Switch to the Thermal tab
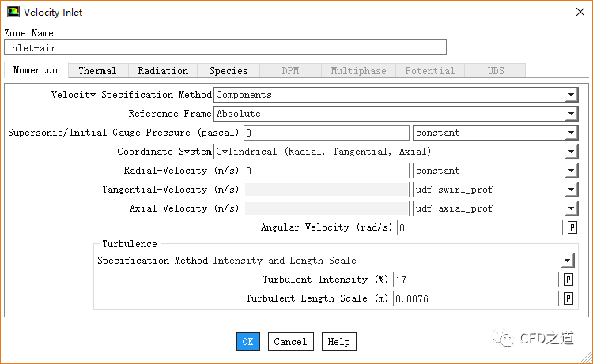593x364 pixels. click(97, 71)
